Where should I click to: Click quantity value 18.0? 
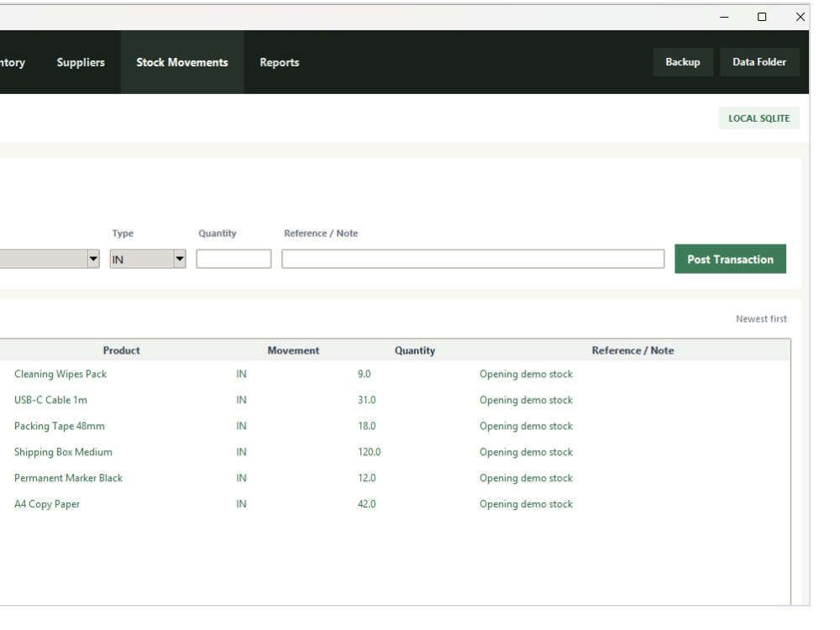(367, 426)
